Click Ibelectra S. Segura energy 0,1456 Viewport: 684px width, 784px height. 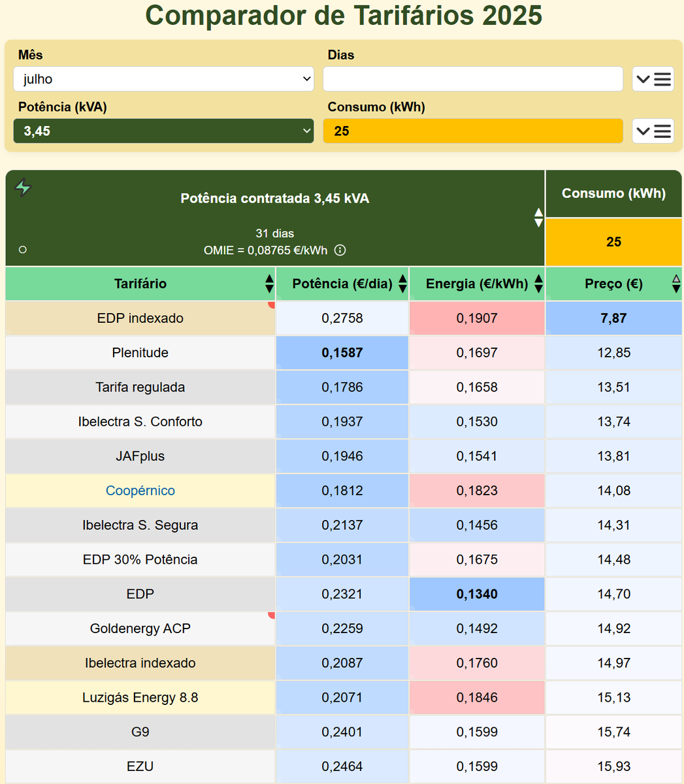pyautogui.click(x=477, y=525)
